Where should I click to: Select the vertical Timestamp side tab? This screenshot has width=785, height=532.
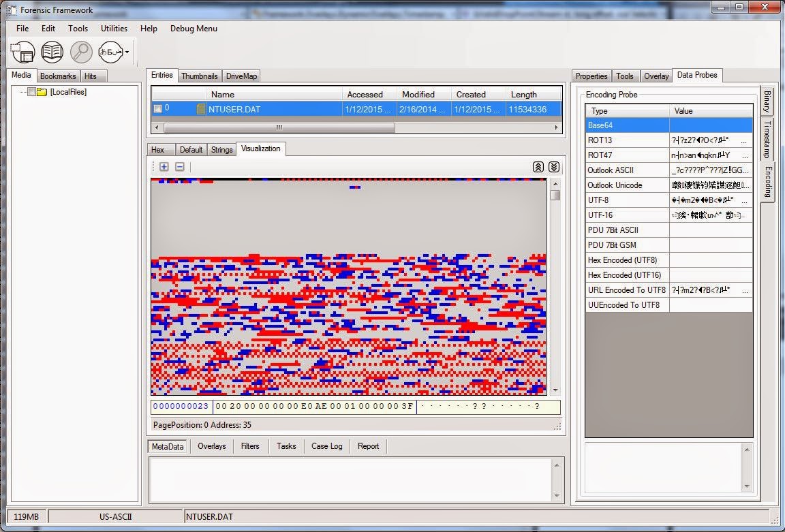(767, 140)
